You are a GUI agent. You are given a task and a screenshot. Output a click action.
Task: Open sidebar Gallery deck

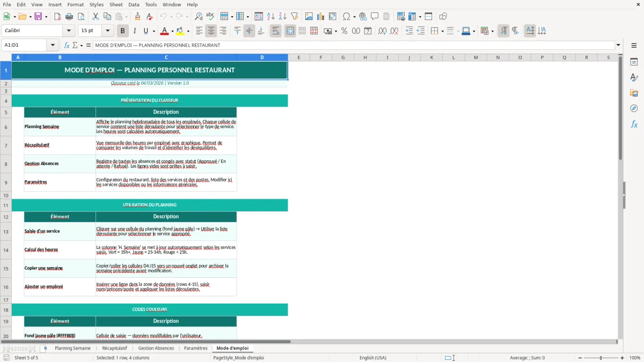634,93
